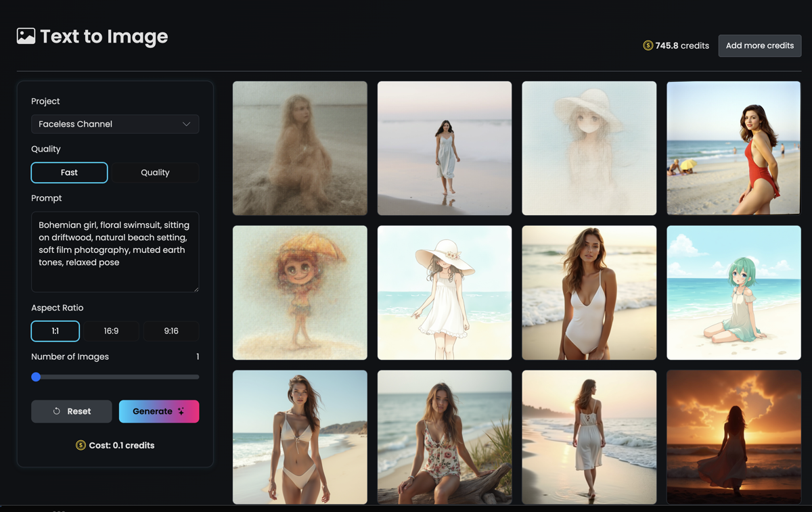Screen dimensions: 812x512
Task: Select the 1:1 aspect ratio
Action: click(x=55, y=331)
